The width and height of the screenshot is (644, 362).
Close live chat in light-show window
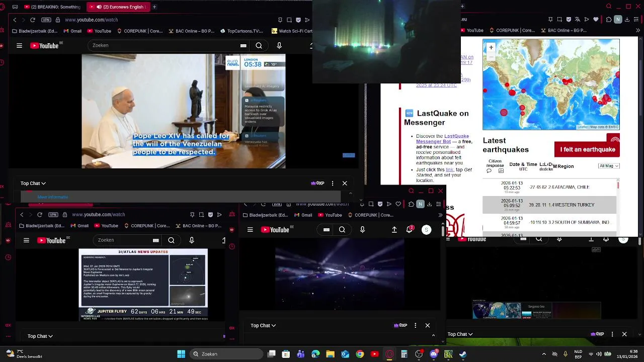(428, 326)
